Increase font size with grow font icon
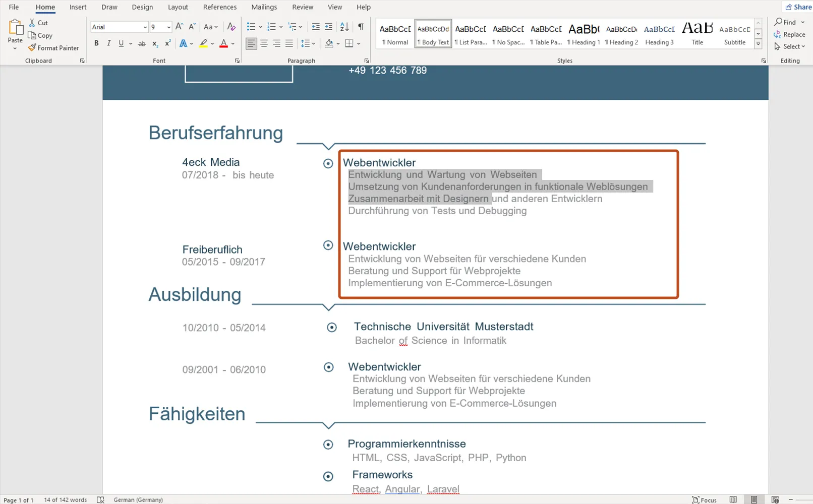Viewport: 813px width, 504px height. (x=179, y=27)
